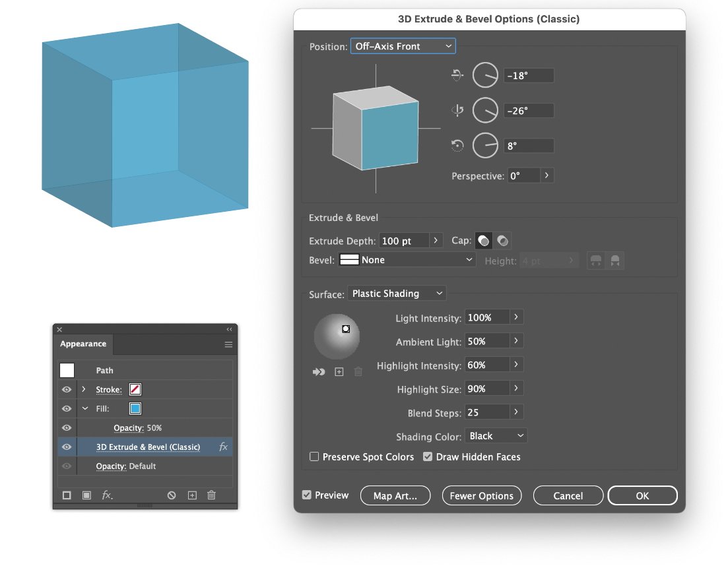Open the Position dropdown showing Off-Axis Front
This screenshot has height=566, width=728.
pos(403,46)
